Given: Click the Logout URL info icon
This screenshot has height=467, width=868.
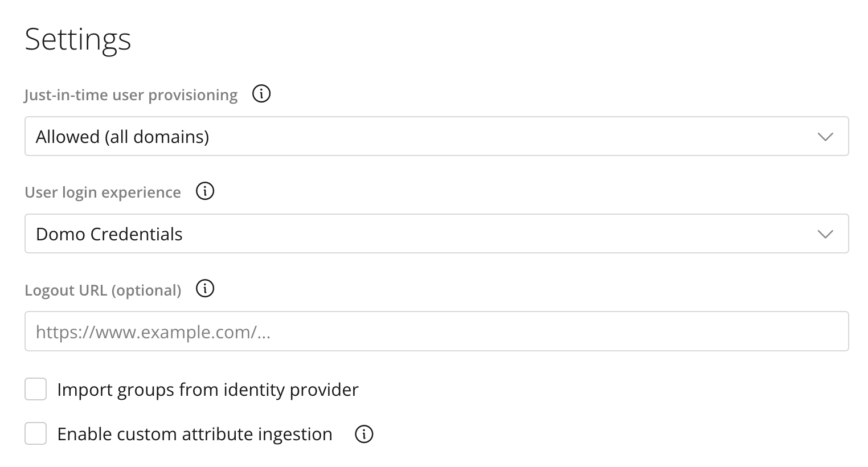Looking at the screenshot, I should tap(205, 289).
